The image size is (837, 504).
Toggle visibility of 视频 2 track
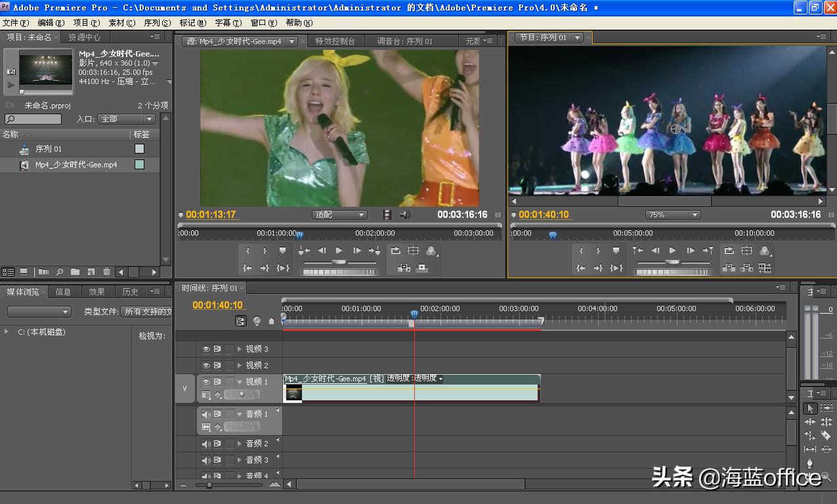tap(206, 366)
